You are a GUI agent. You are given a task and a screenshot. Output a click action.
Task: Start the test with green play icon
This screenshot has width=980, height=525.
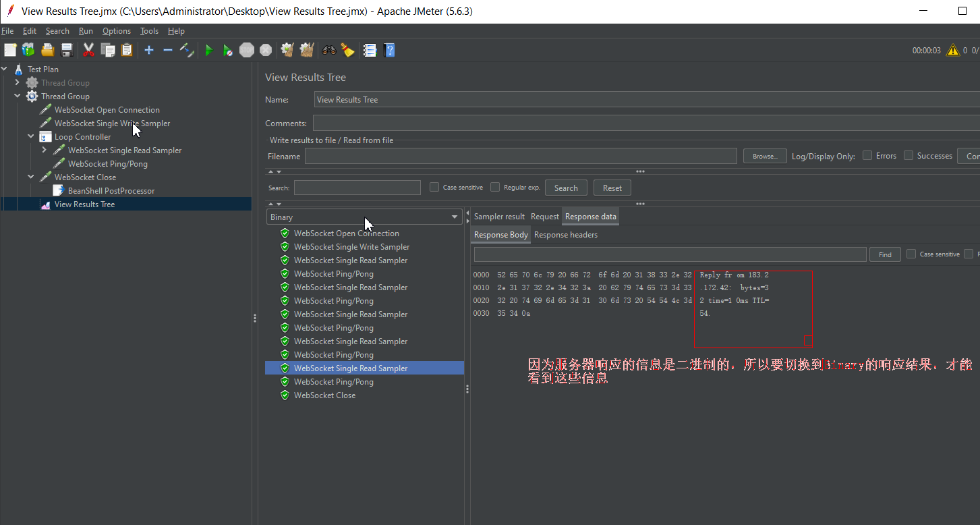(209, 50)
